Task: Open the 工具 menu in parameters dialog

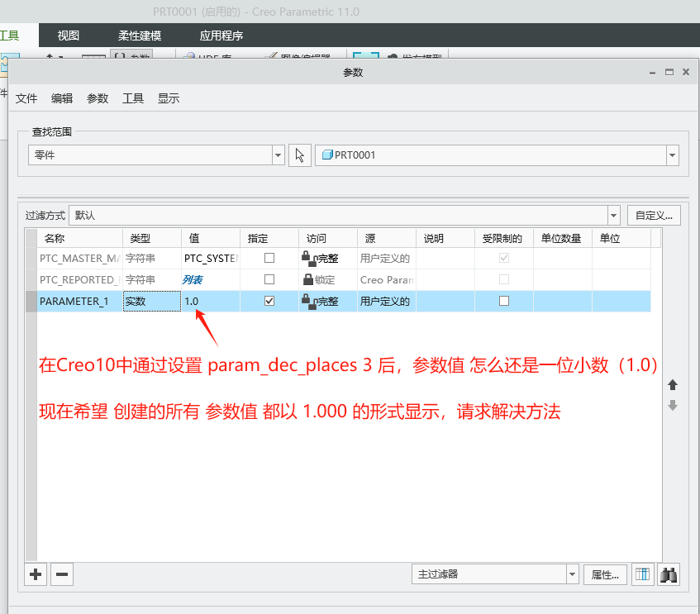Action: 133,98
